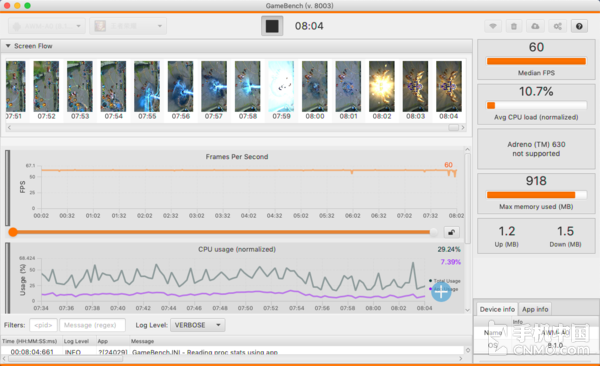This screenshot has height=366, width=600.
Task: Open the app selection dropdown
Action: tap(128, 26)
